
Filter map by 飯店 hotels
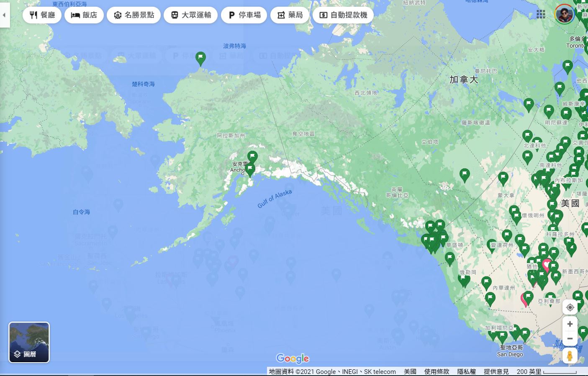[x=84, y=15]
